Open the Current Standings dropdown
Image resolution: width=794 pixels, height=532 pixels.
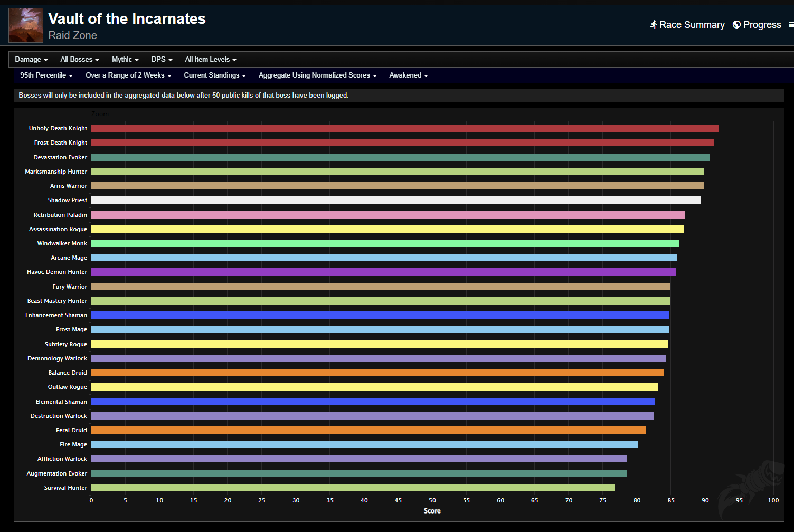(215, 75)
